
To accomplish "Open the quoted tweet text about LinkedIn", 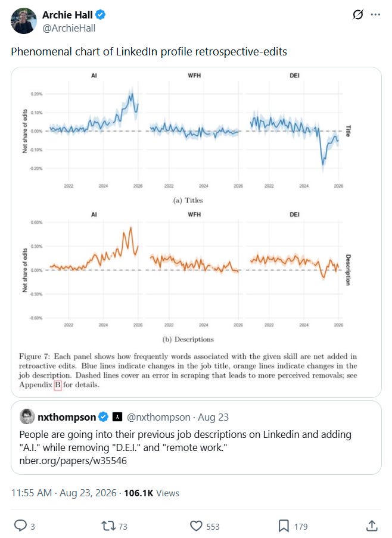I will (x=185, y=447).
